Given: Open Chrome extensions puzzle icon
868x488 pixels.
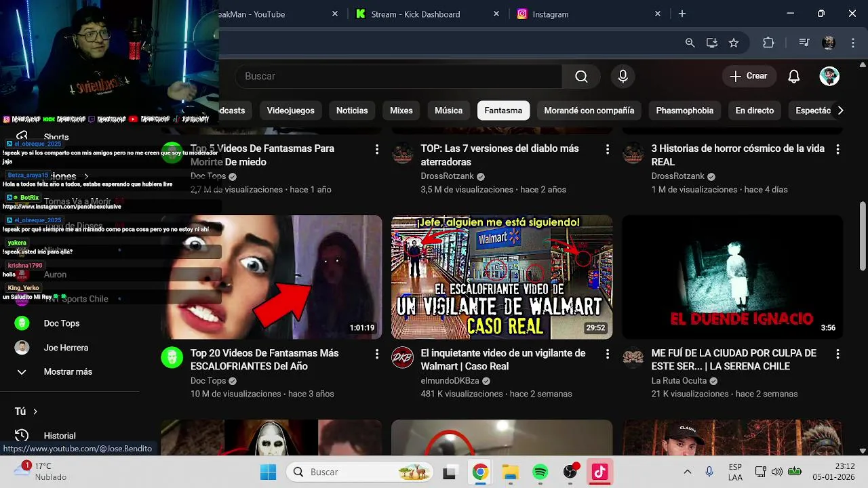Looking at the screenshot, I should point(768,43).
